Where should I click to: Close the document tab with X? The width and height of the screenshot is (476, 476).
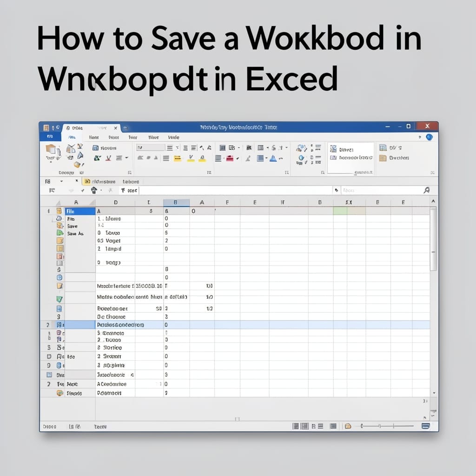(x=115, y=128)
